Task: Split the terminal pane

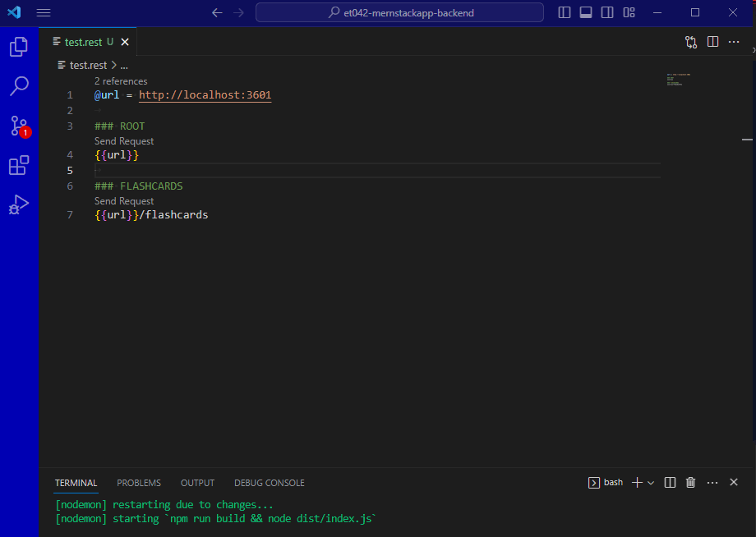Action: tap(670, 483)
